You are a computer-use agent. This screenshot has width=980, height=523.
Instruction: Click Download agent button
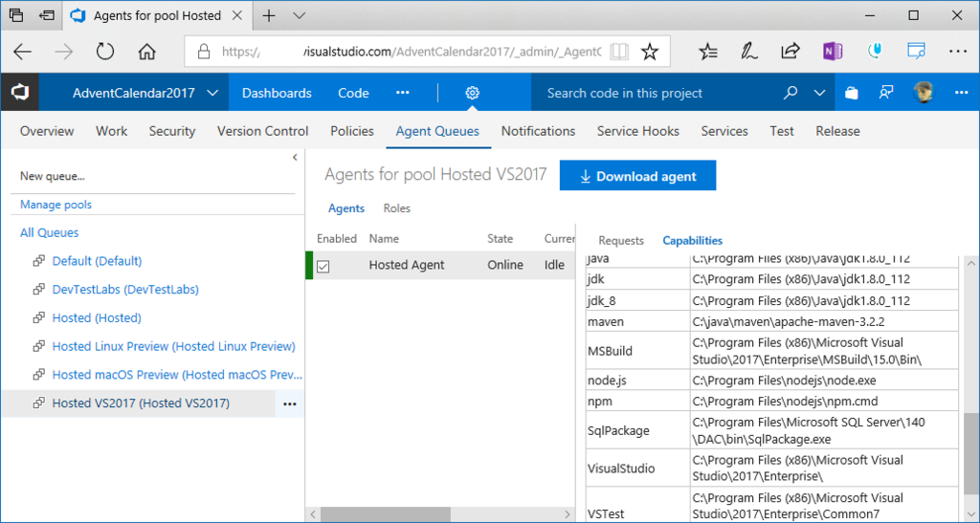(637, 176)
